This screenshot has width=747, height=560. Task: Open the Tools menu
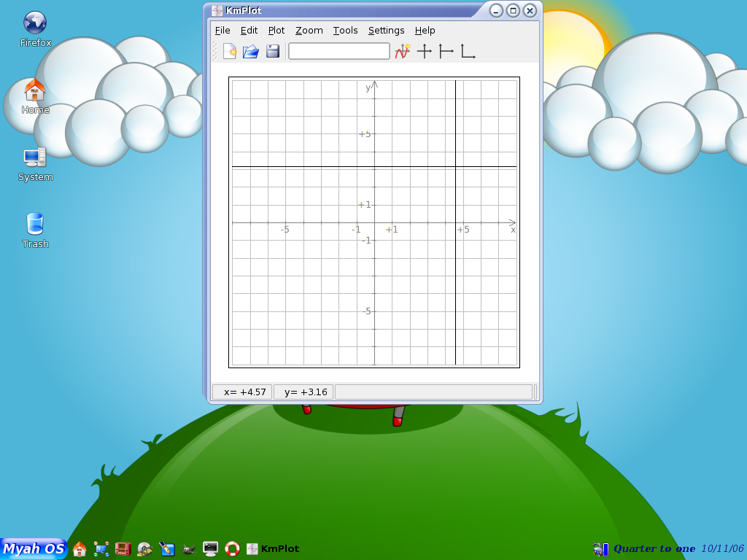(345, 31)
